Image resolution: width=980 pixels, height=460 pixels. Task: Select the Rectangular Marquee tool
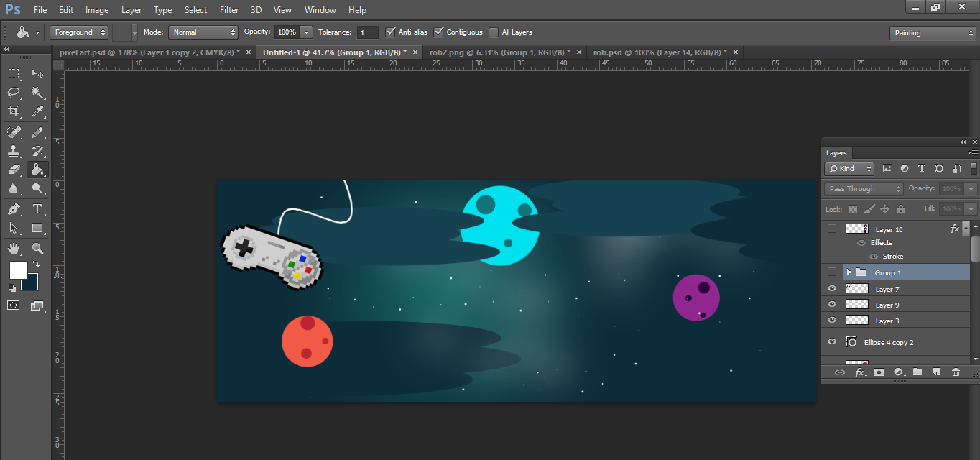pyautogui.click(x=14, y=74)
